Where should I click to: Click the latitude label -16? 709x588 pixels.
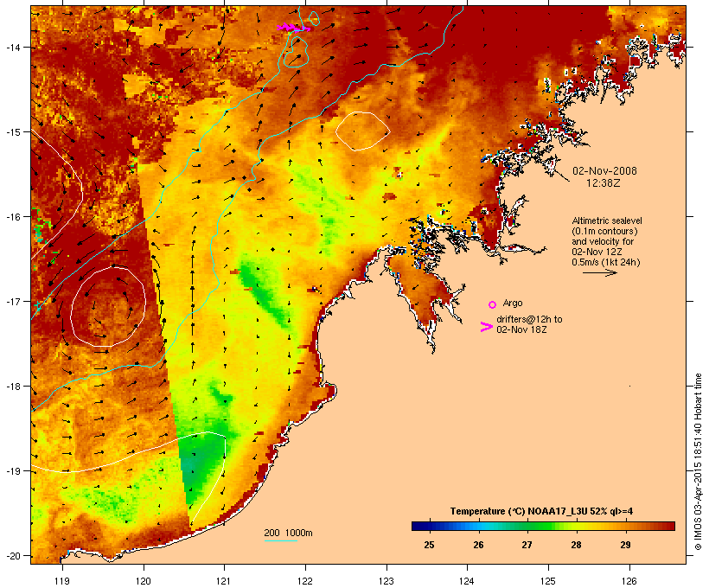point(12,217)
